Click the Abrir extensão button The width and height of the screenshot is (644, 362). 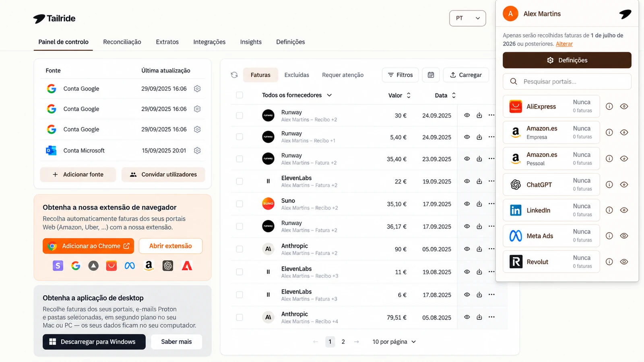point(171,246)
